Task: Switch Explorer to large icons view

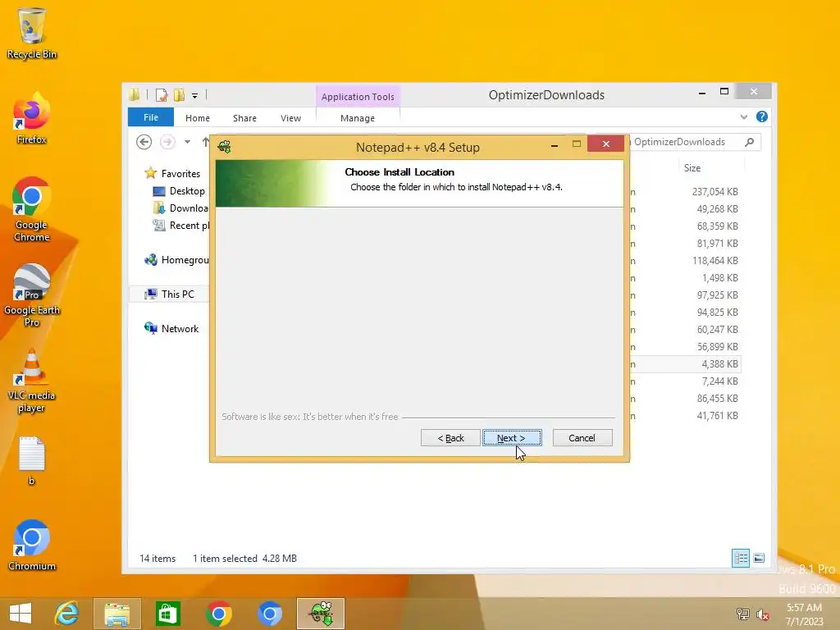Action: point(759,558)
